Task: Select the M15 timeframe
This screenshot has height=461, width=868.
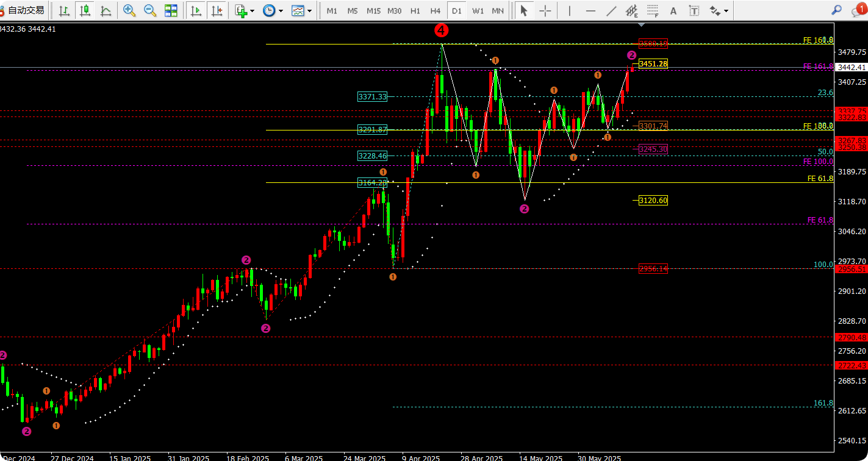Action: pos(373,10)
